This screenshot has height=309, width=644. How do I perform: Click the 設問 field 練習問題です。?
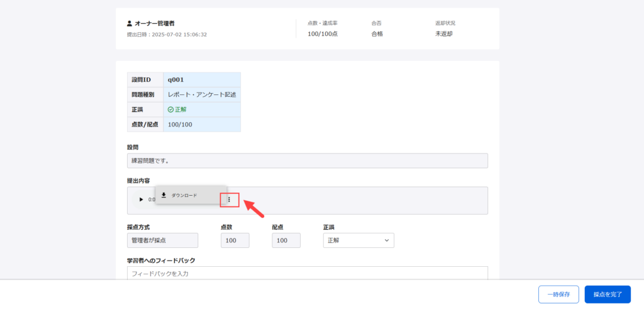(x=308, y=160)
